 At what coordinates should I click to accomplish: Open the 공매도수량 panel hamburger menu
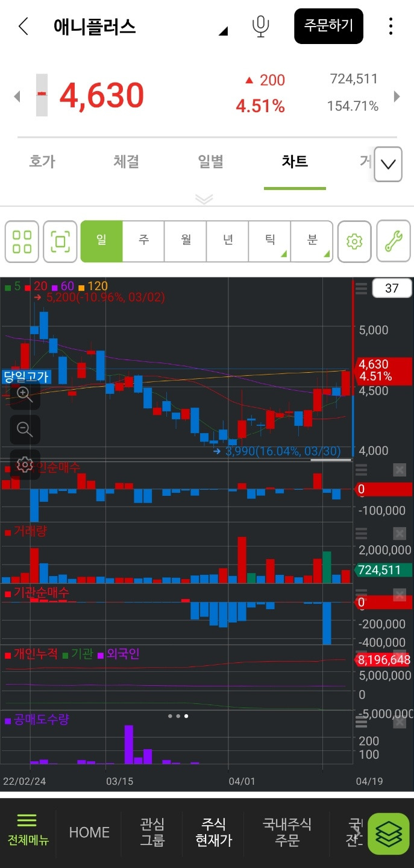point(361,721)
